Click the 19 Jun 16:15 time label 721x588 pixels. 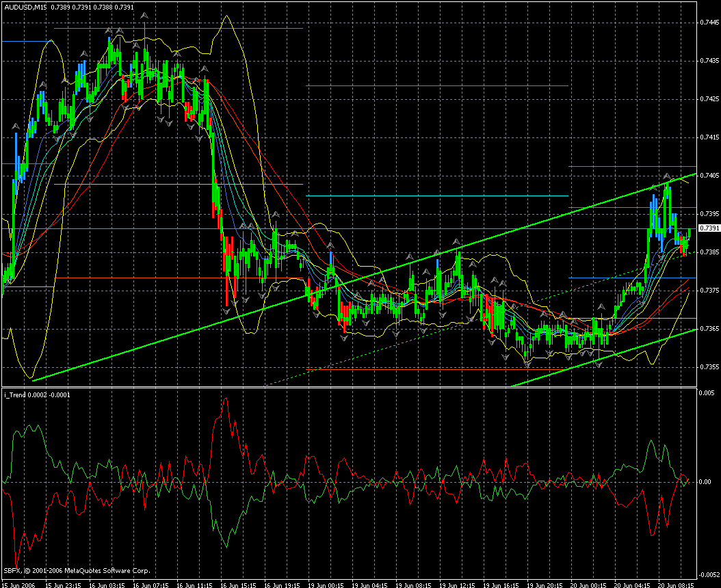pos(501,585)
